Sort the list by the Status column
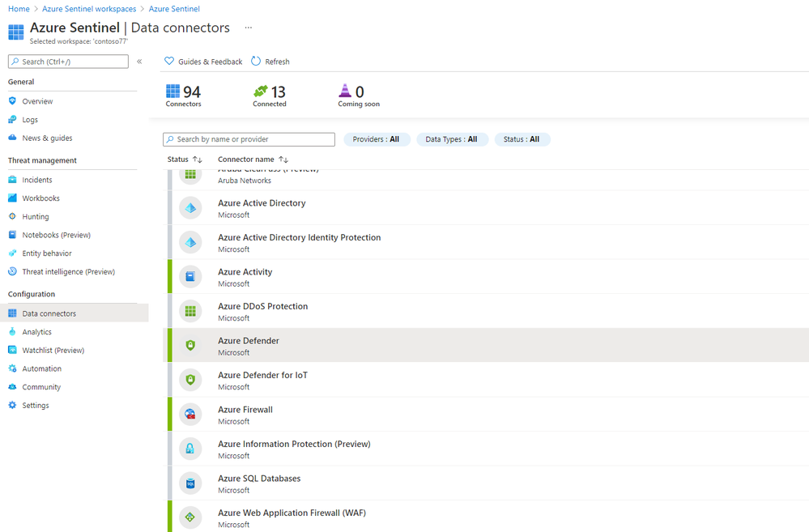The width and height of the screenshot is (809, 532). 184,160
